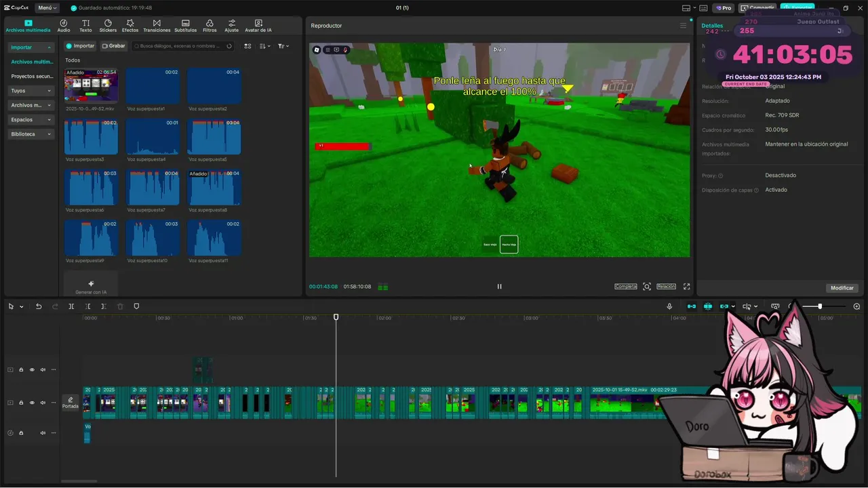Open the Texto tab
Image resolution: width=868 pixels, height=488 pixels.
[85, 26]
